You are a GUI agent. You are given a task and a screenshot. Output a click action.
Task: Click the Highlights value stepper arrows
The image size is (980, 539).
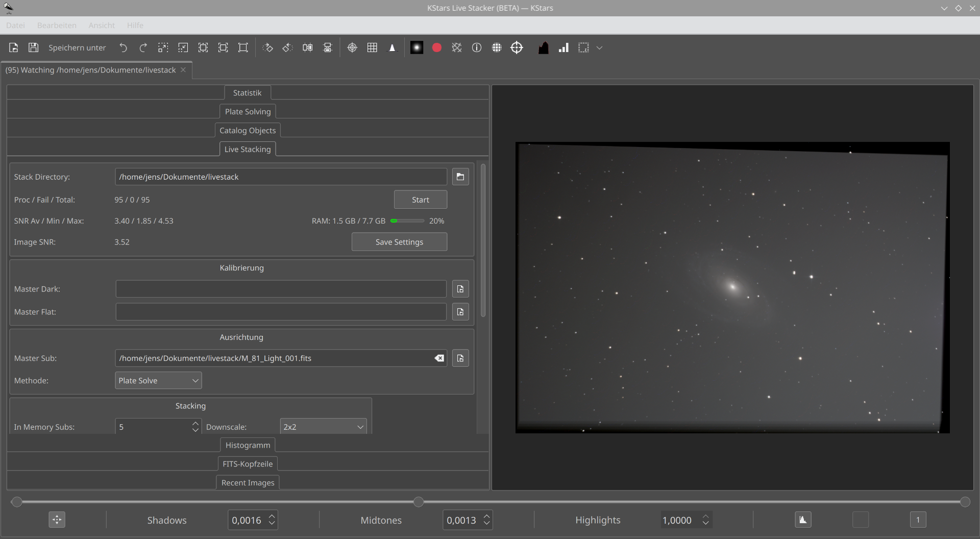(x=706, y=520)
